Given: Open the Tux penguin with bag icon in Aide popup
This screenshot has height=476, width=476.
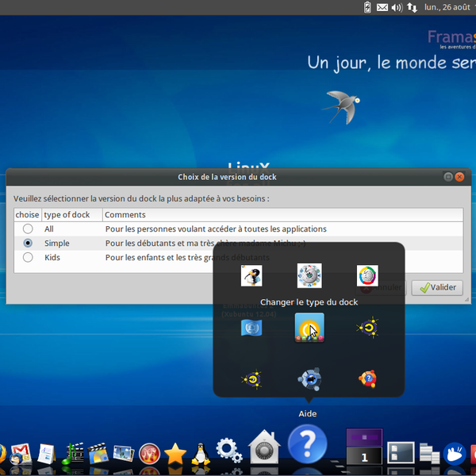Looking at the screenshot, I should point(251,275).
